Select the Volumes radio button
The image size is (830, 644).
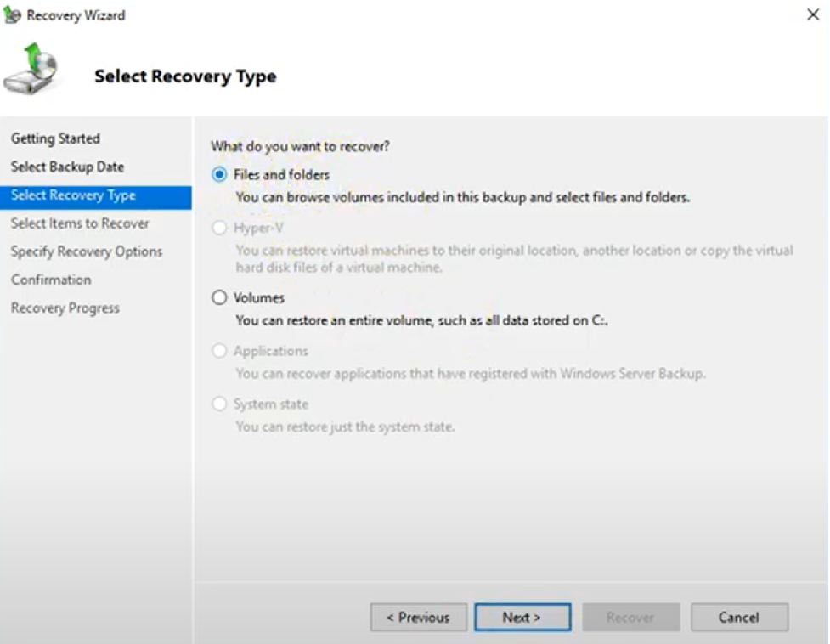220,297
